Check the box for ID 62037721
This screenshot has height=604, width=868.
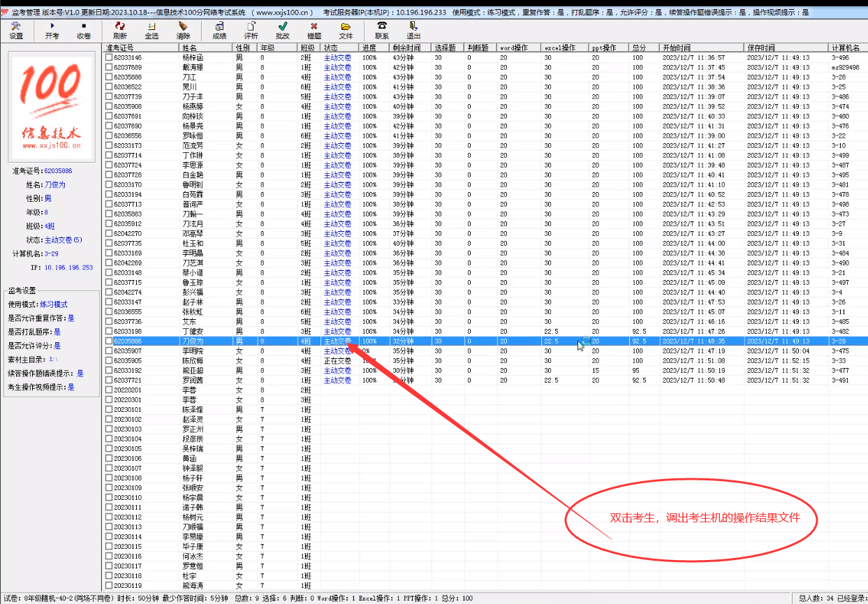(109, 380)
